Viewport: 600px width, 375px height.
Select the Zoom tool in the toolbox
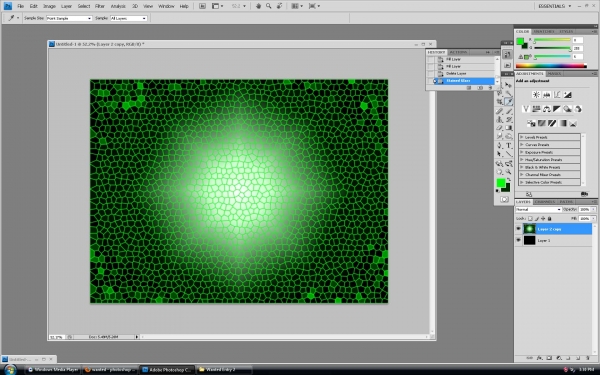(x=509, y=171)
